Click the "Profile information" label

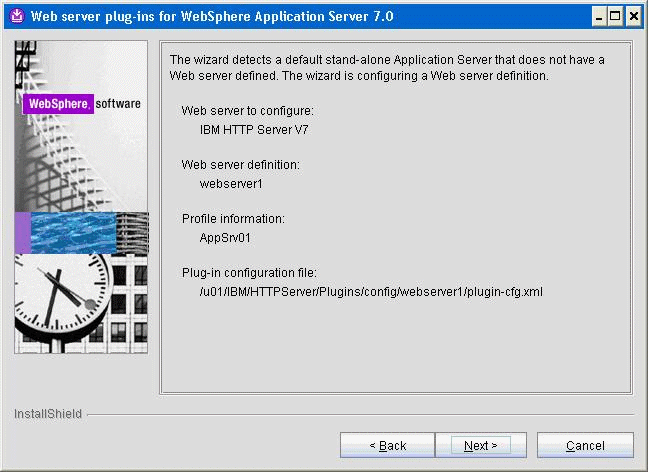pyautogui.click(x=233, y=218)
